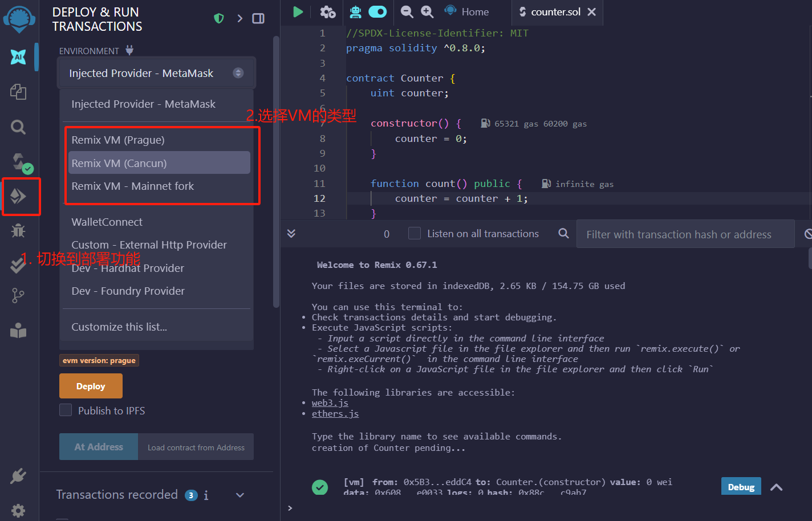
Task: Click the evm version: prague badge
Action: point(99,360)
